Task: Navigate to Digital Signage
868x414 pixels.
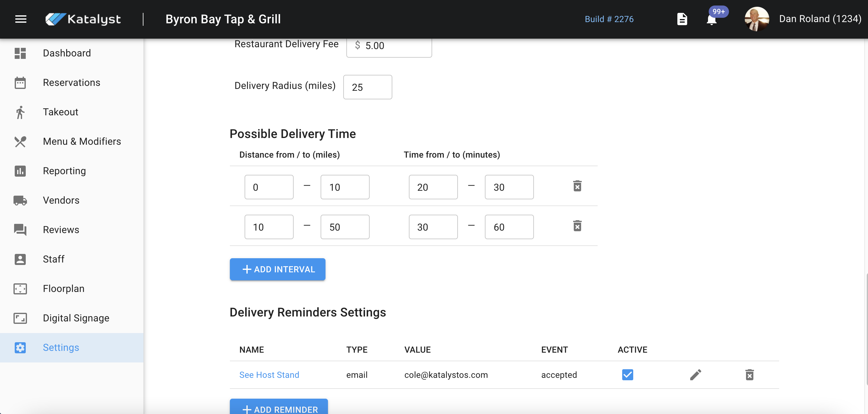Action: point(76,318)
